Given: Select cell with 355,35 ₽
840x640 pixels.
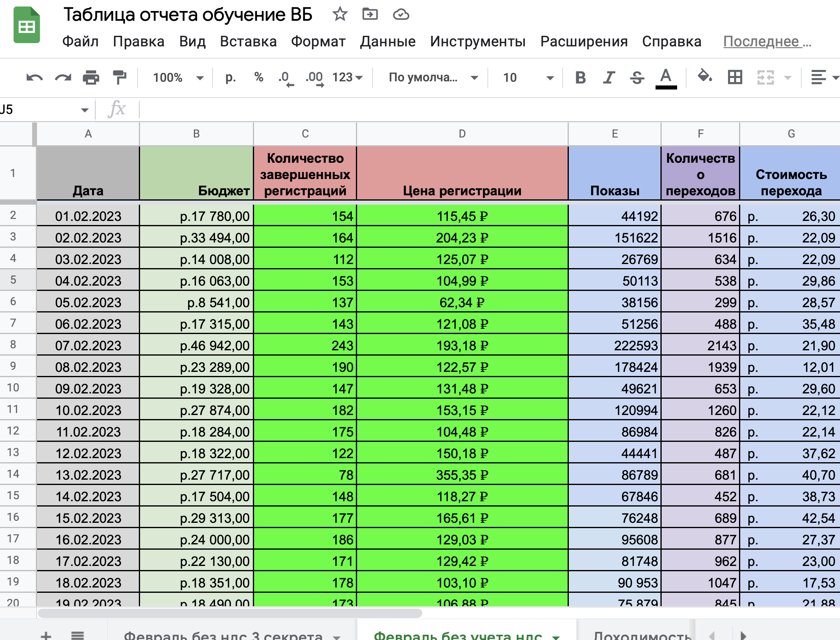Looking at the screenshot, I should [x=462, y=475].
